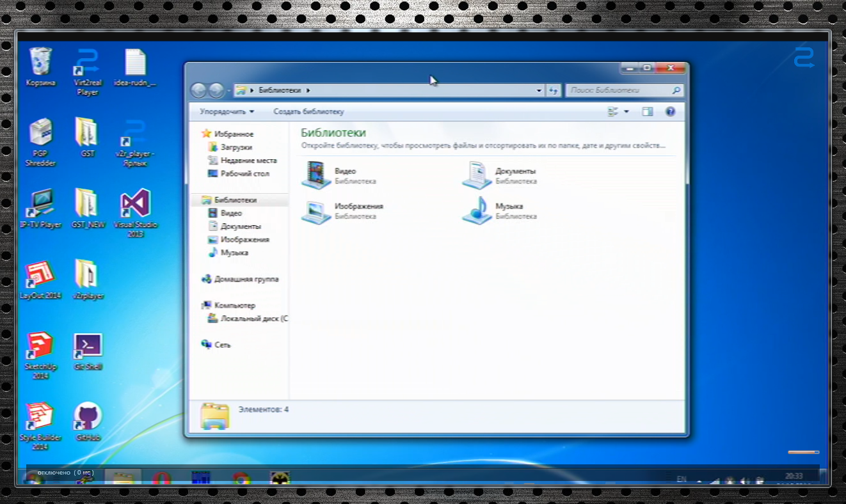Image resolution: width=846 pixels, height=504 pixels.
Task: Open the dropdown arrow after Библиотеки in the path
Action: pyautogui.click(x=308, y=91)
